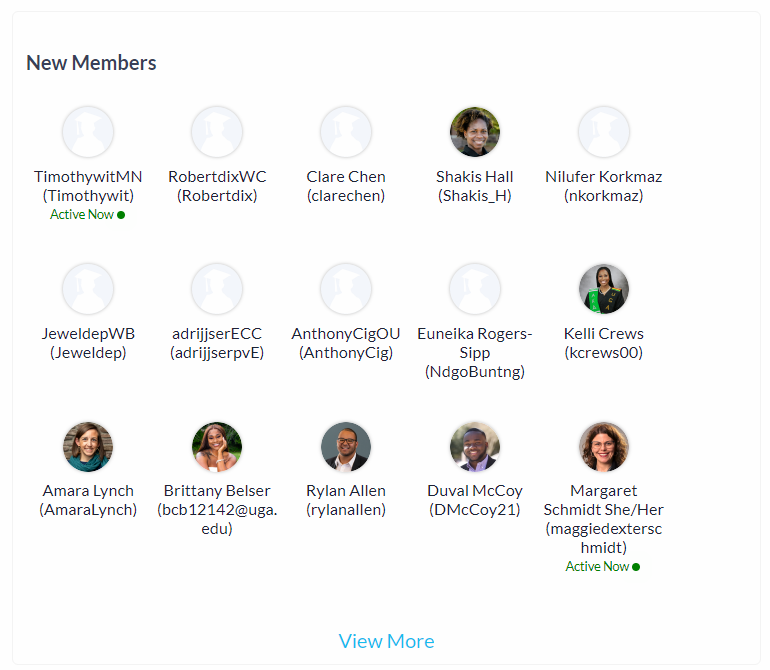The height and width of the screenshot is (670, 770).
Task: Open Duval McCoy's name link
Action: pos(475,500)
